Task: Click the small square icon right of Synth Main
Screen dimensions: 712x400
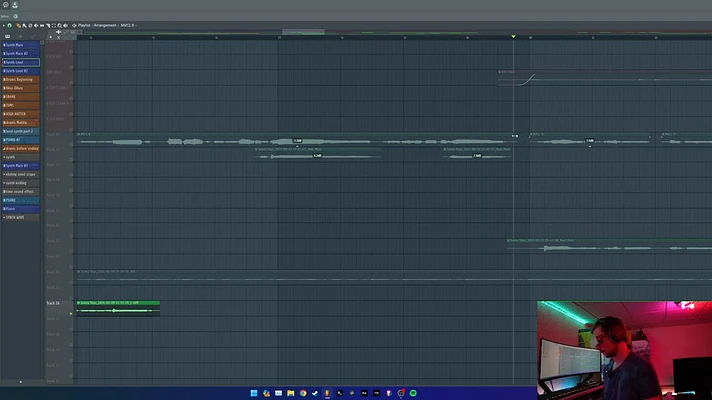Action: click(x=42, y=43)
